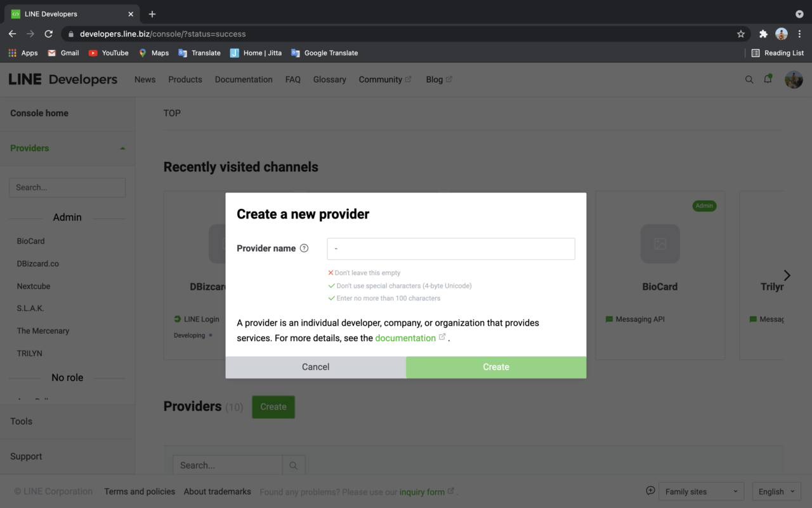The width and height of the screenshot is (812, 508).
Task: Click the sidebar provider search box
Action: 67,187
